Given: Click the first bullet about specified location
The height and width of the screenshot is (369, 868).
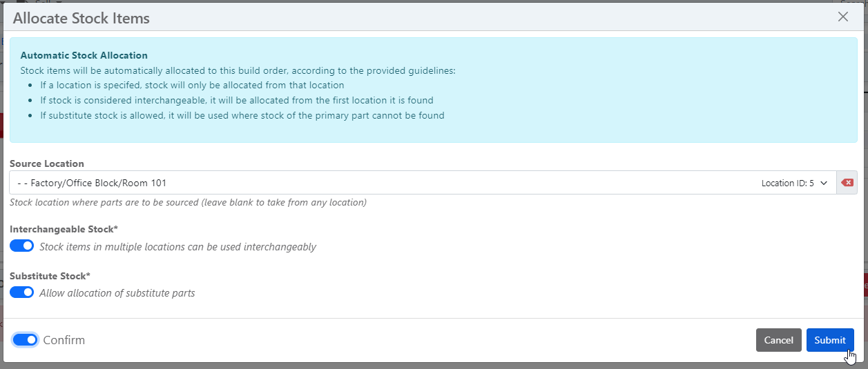Looking at the screenshot, I should [x=192, y=85].
